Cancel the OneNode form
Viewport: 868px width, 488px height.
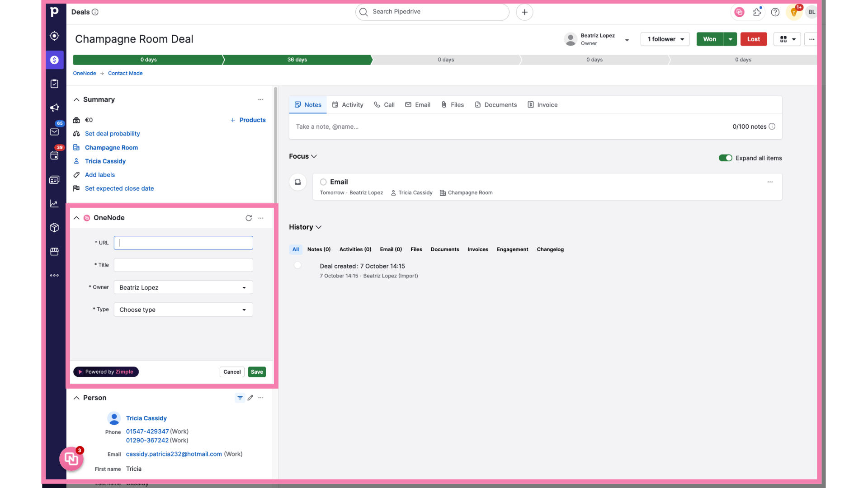point(232,372)
